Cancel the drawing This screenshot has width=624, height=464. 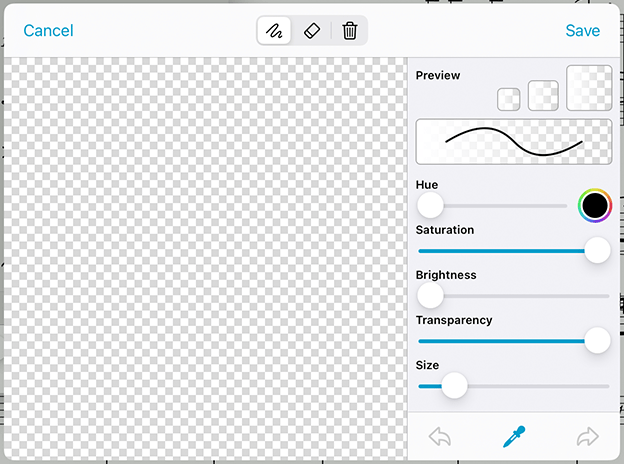tap(48, 31)
